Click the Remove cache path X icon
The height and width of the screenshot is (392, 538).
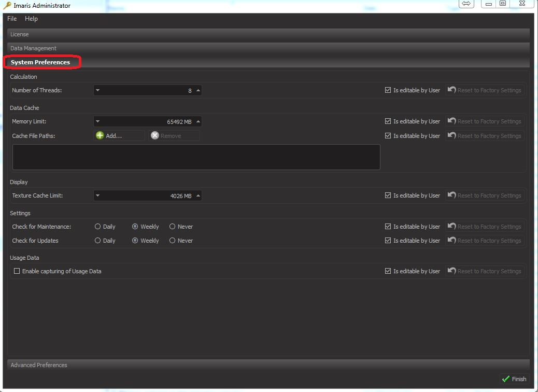[x=154, y=136]
